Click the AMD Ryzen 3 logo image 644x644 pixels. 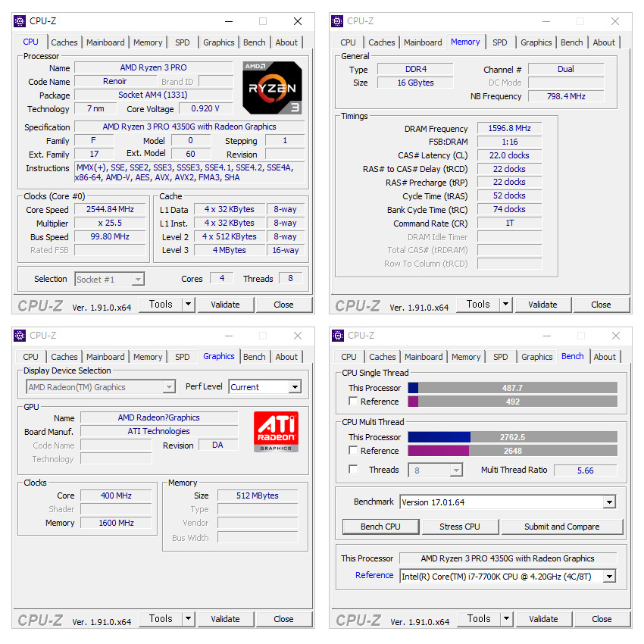tap(273, 87)
